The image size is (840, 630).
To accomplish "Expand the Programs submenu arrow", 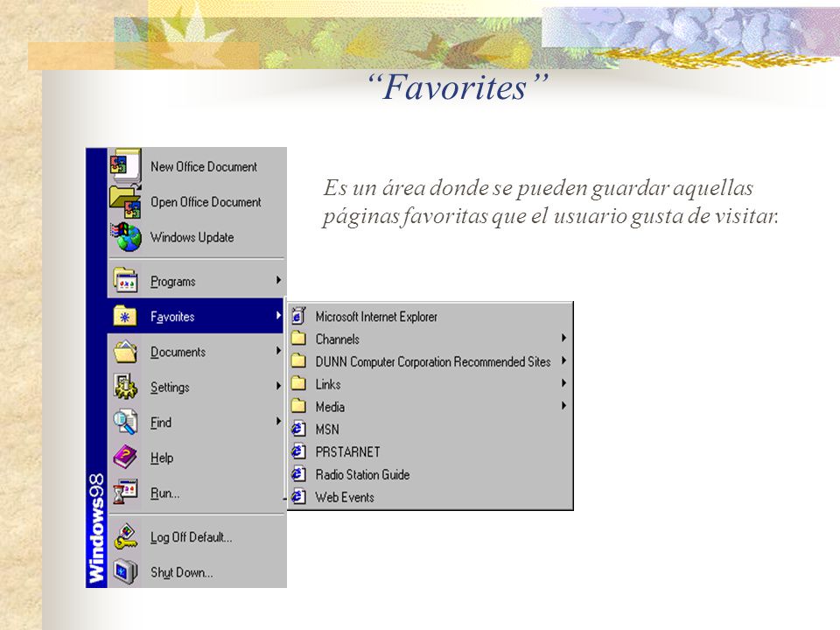I will pos(278,280).
